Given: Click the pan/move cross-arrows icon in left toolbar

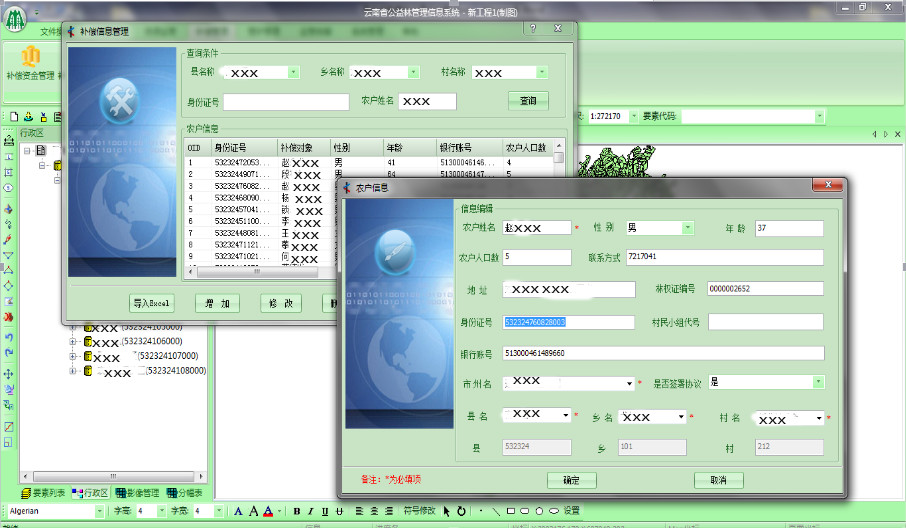Looking at the screenshot, I should point(8,373).
